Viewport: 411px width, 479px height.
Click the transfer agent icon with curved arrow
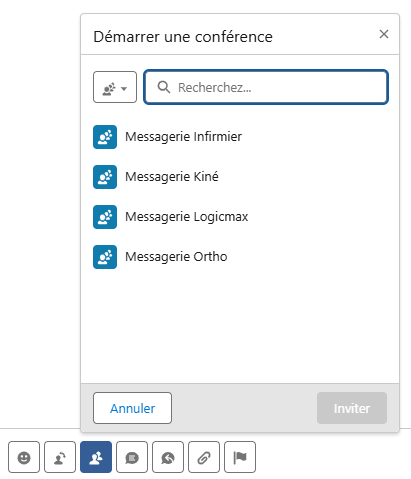click(60, 457)
